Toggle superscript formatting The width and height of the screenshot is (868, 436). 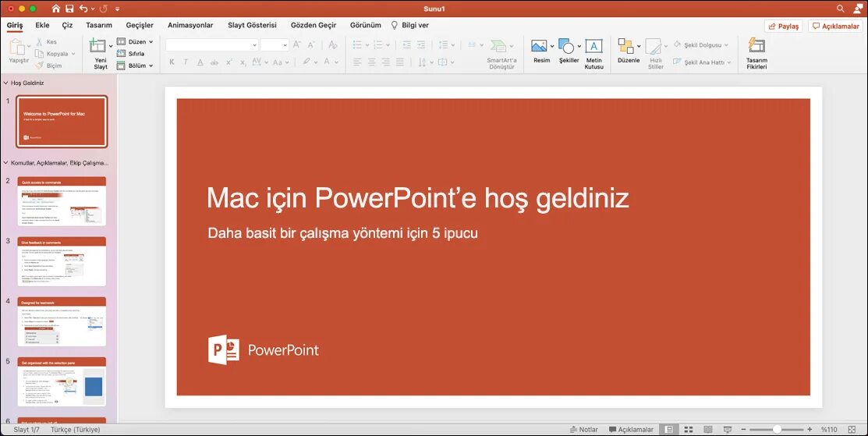tap(229, 62)
